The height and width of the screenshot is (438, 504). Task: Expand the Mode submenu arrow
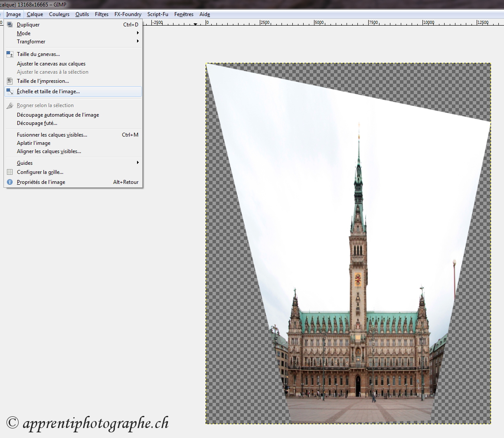coord(138,33)
